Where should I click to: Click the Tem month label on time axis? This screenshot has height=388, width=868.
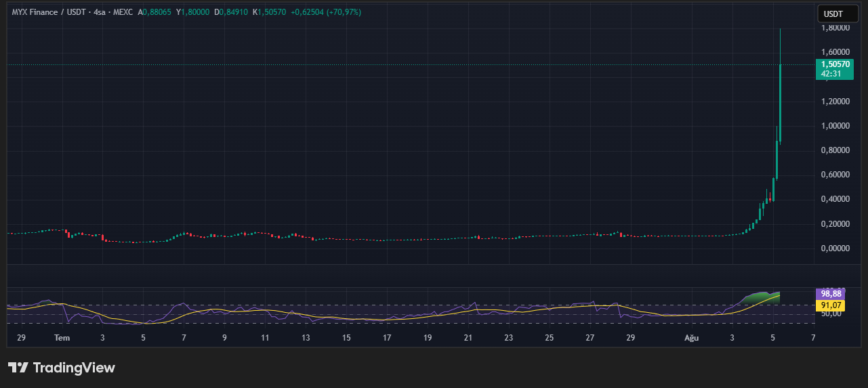click(62, 337)
